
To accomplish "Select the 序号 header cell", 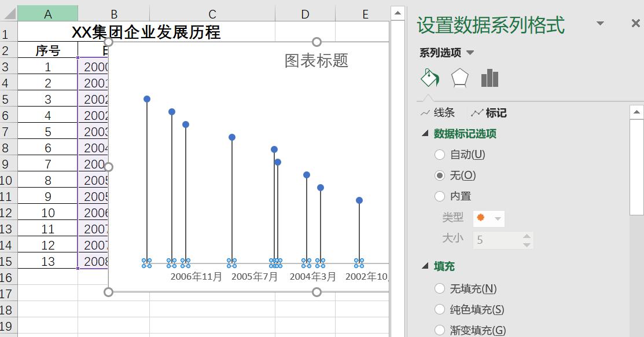I will click(x=47, y=50).
